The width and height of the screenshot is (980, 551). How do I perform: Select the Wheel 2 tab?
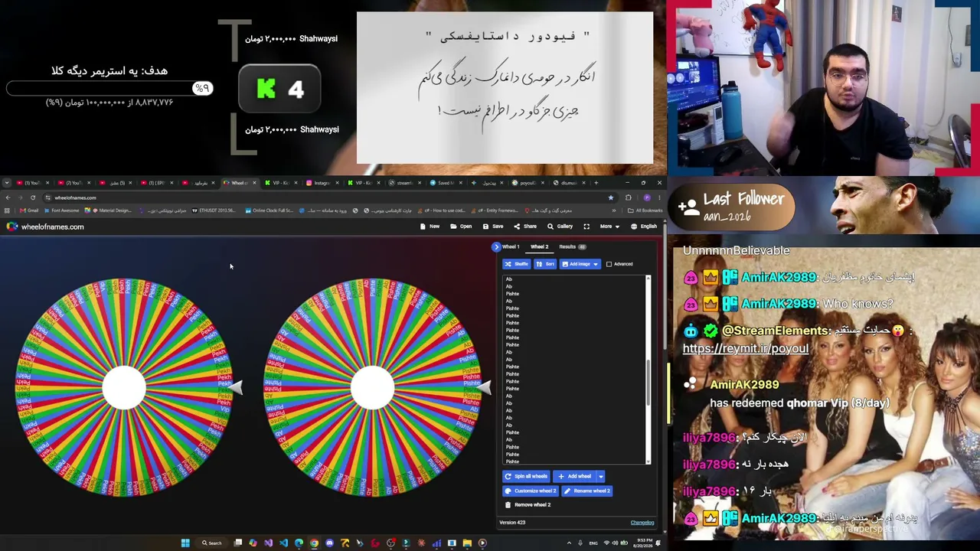click(x=540, y=247)
